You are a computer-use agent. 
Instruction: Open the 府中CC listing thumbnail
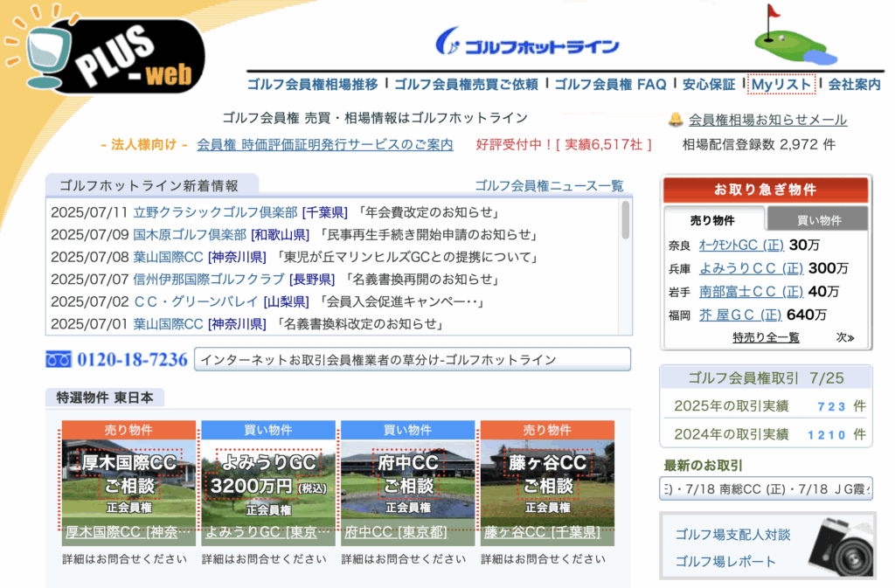tap(408, 483)
